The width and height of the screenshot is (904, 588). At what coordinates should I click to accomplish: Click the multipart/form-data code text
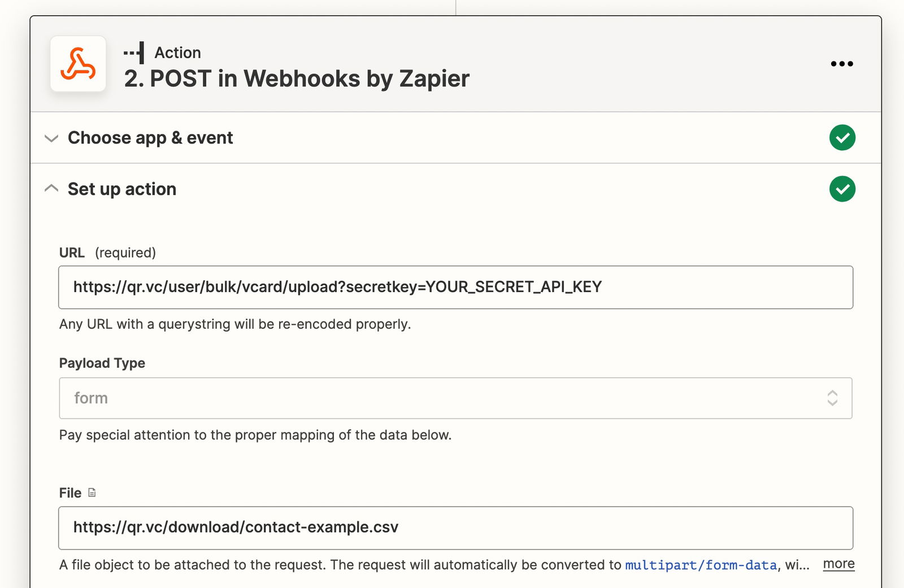click(701, 565)
